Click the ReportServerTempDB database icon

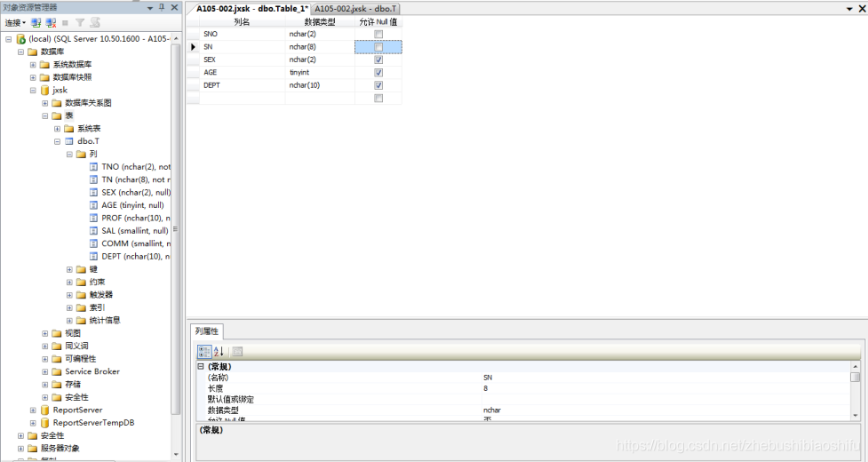pos(44,423)
